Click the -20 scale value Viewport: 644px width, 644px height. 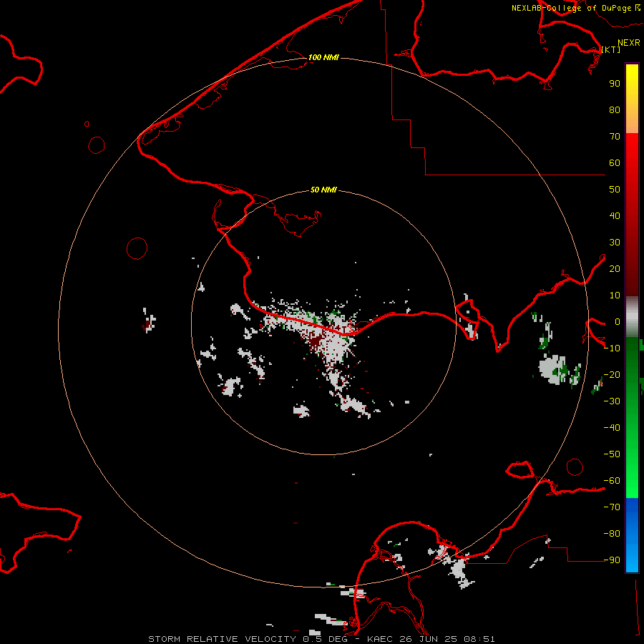tap(612, 374)
